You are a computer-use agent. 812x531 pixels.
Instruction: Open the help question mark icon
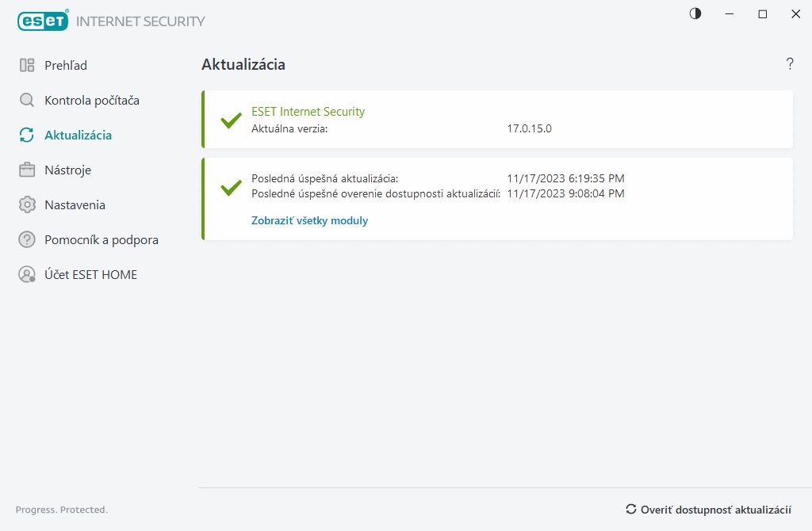tap(790, 64)
